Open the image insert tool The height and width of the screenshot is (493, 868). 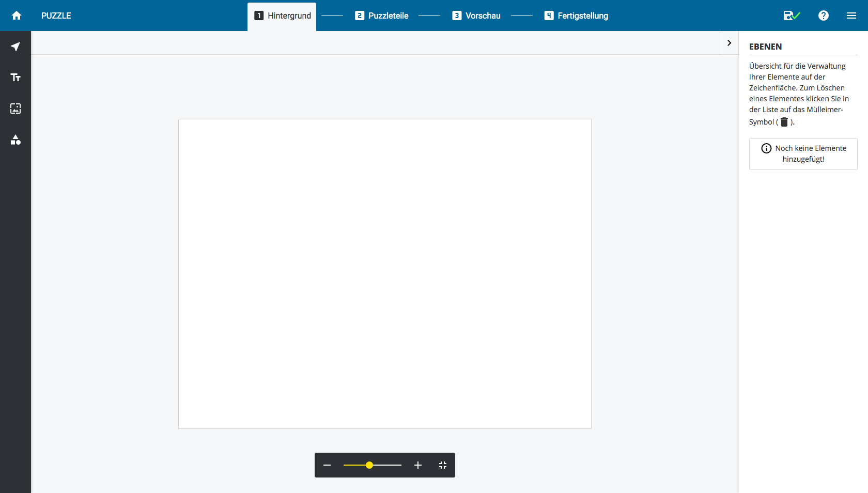(16, 109)
